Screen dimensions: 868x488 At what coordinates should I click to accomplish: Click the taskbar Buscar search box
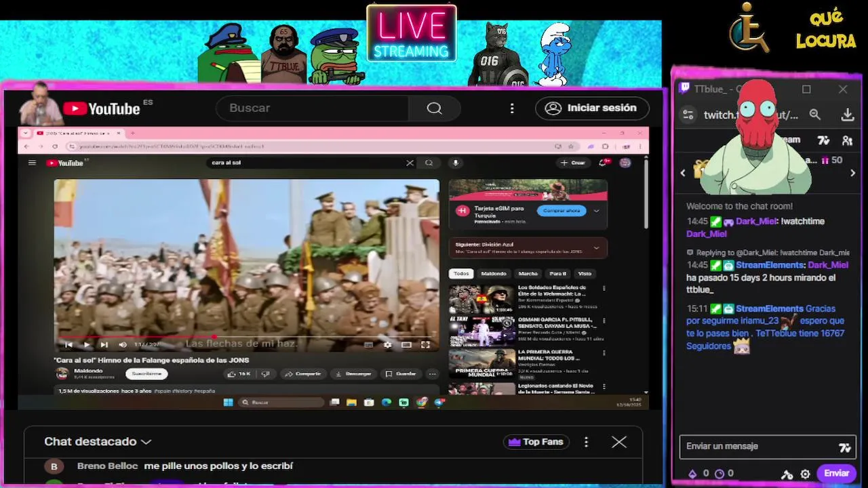(281, 402)
